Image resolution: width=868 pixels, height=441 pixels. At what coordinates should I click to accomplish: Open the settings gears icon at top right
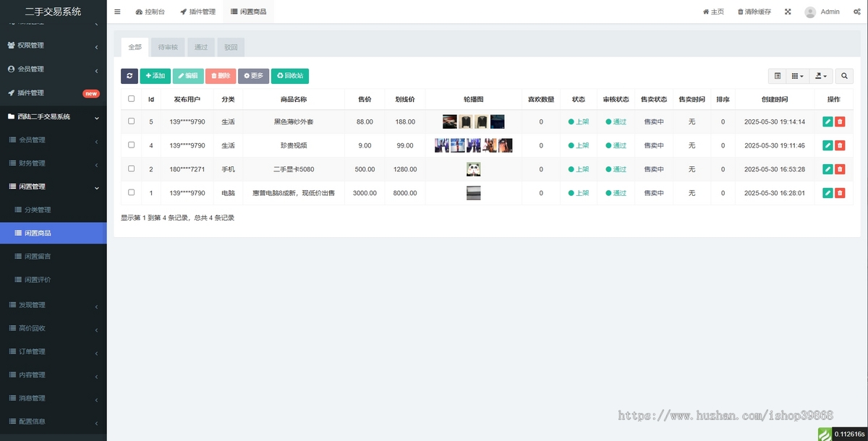(x=856, y=12)
